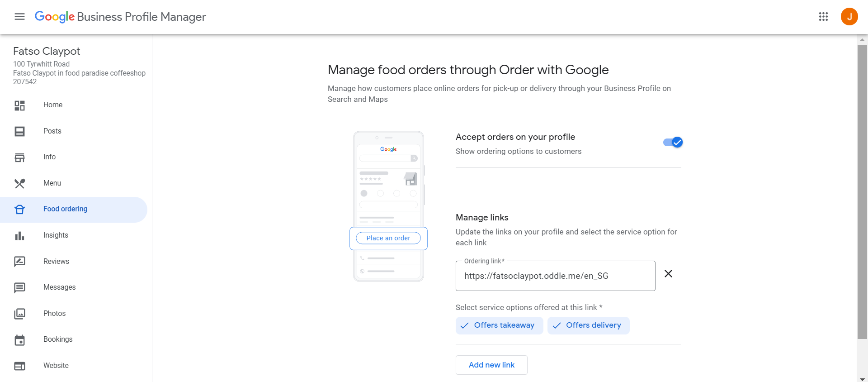Remove the ordering link with X
Image resolution: width=868 pixels, height=382 pixels.
click(668, 274)
